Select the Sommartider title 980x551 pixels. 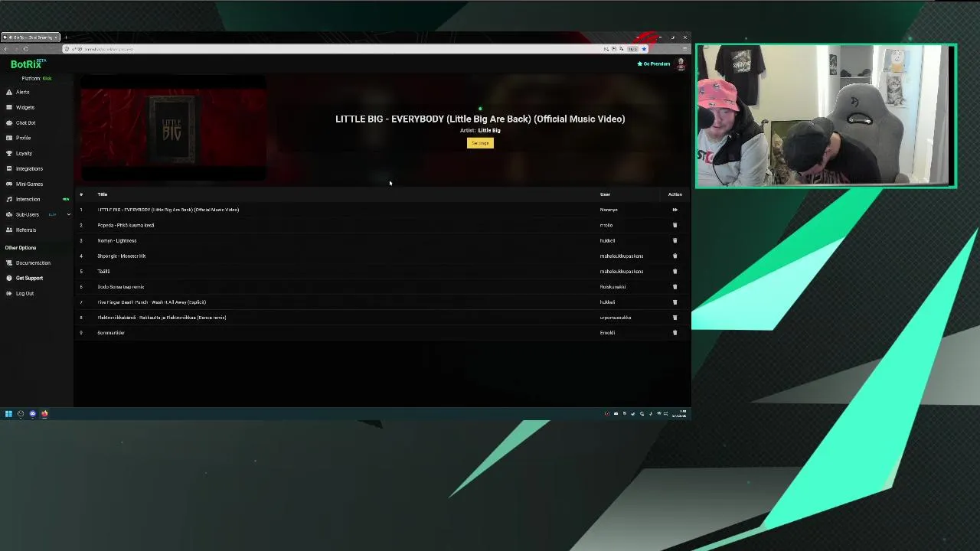[111, 333]
